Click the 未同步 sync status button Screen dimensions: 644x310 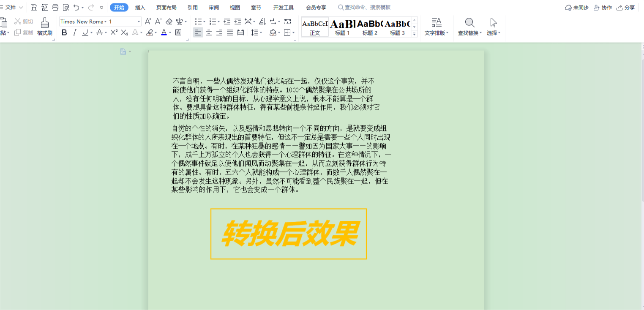click(577, 8)
